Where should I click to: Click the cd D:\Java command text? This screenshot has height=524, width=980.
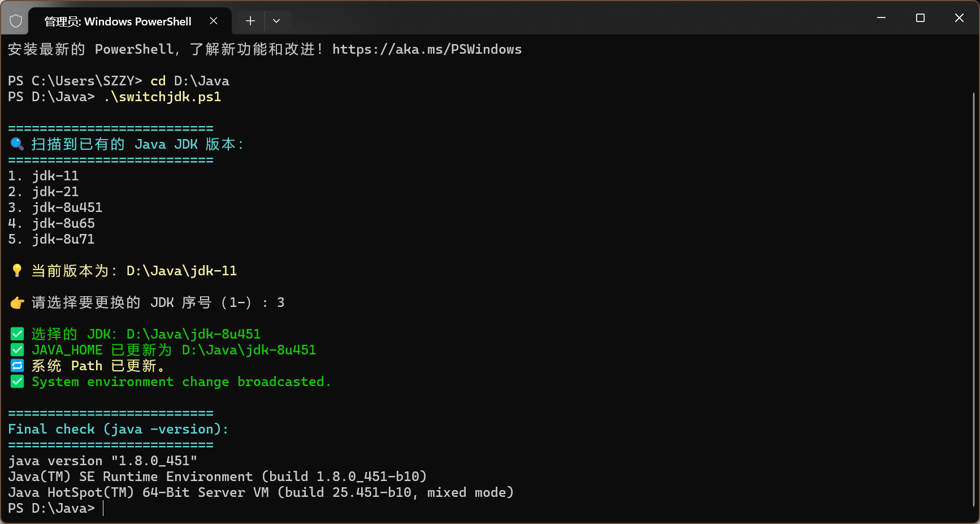189,81
